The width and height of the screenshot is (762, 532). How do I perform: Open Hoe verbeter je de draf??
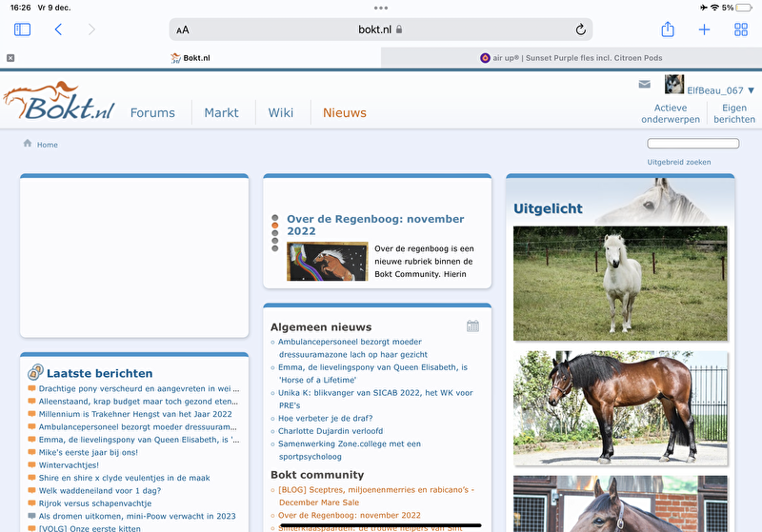click(325, 419)
